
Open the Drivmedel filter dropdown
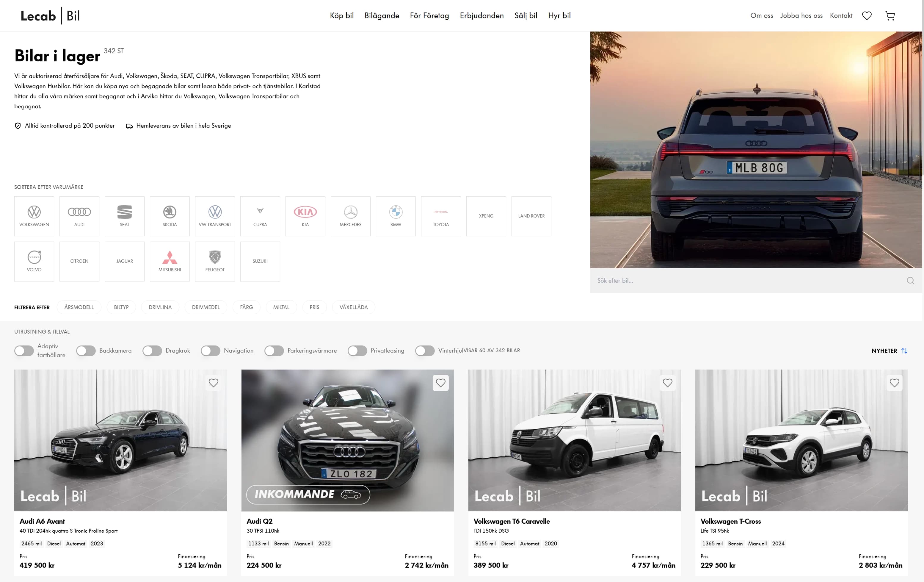coord(206,307)
